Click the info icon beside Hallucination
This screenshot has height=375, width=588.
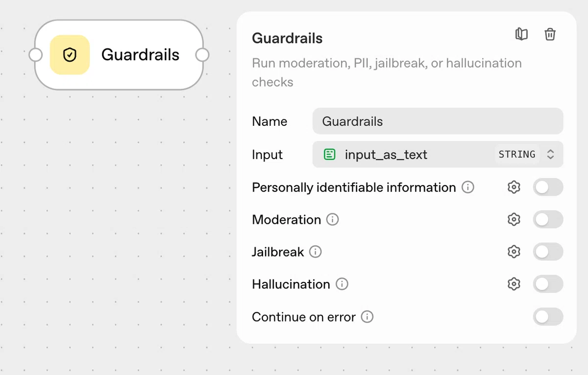(x=342, y=284)
